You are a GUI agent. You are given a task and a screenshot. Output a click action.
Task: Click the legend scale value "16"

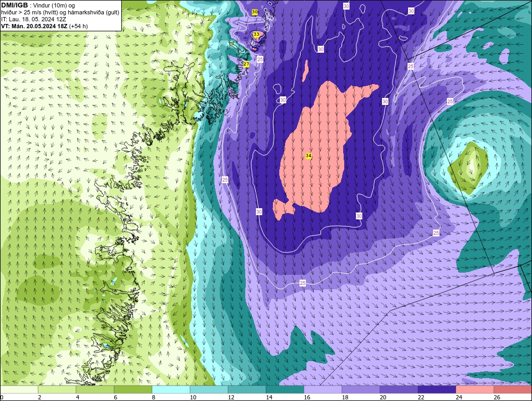tap(307, 397)
